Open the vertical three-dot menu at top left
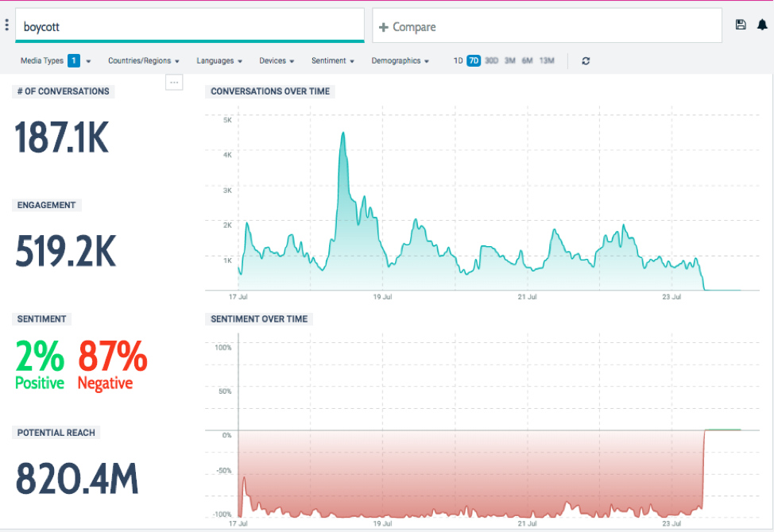Image resolution: width=774 pixels, height=532 pixels. pos(6,24)
